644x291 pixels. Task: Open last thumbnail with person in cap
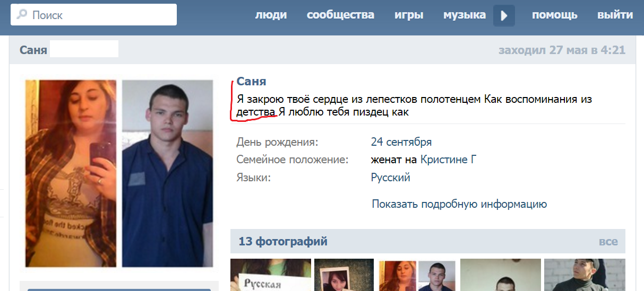click(584, 275)
